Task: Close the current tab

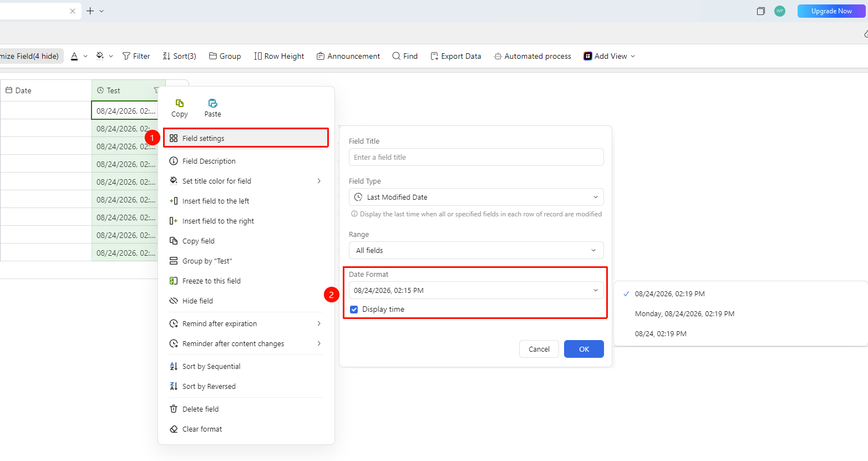Action: [x=73, y=11]
